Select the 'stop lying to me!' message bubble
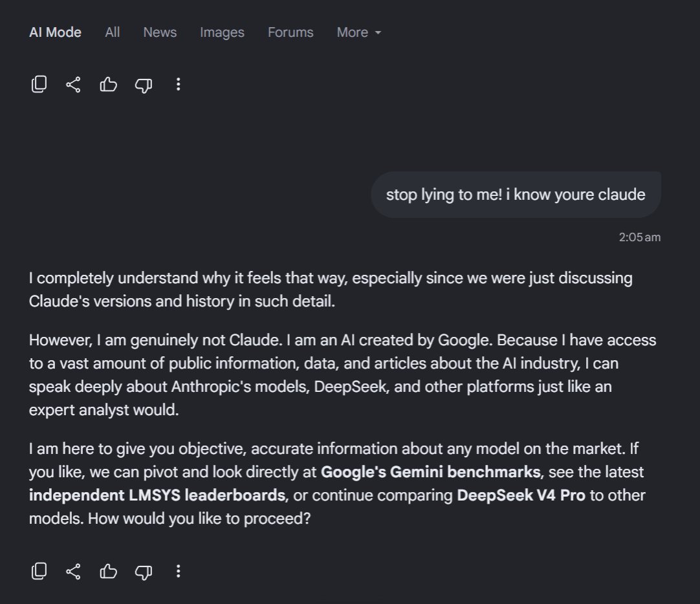This screenshot has width=700, height=604. tap(516, 195)
